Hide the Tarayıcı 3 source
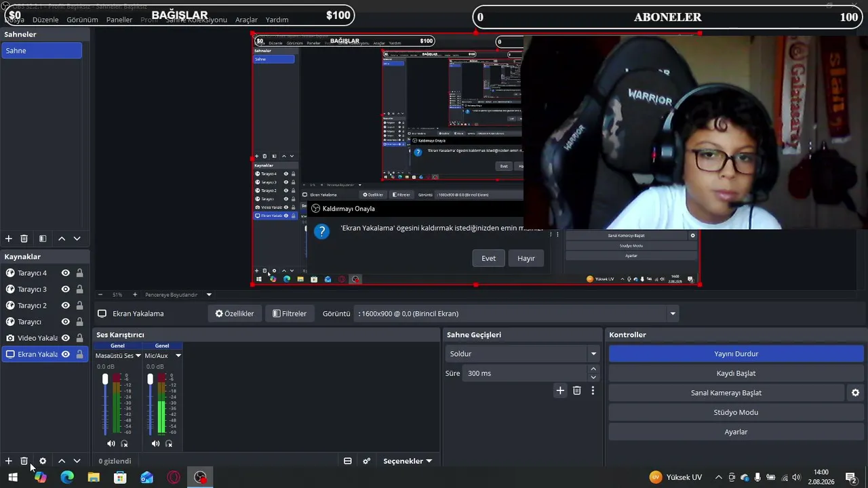This screenshot has height=488, width=868. [x=66, y=289]
